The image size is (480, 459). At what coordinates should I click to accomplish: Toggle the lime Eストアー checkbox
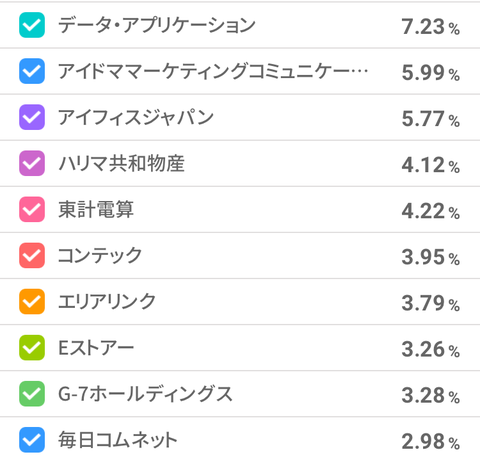32,348
